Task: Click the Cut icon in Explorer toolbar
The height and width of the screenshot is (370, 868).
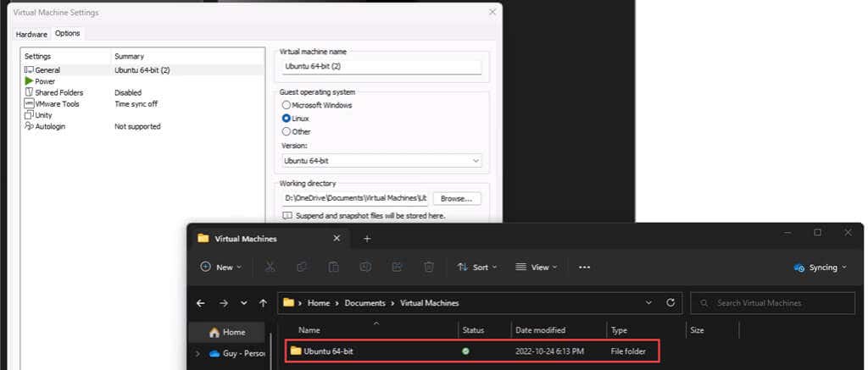Action: pos(270,267)
